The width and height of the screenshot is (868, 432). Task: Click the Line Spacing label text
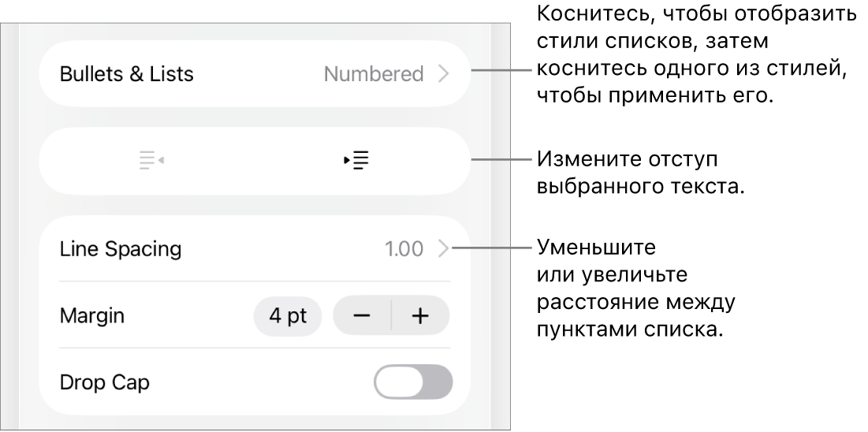coord(121,250)
